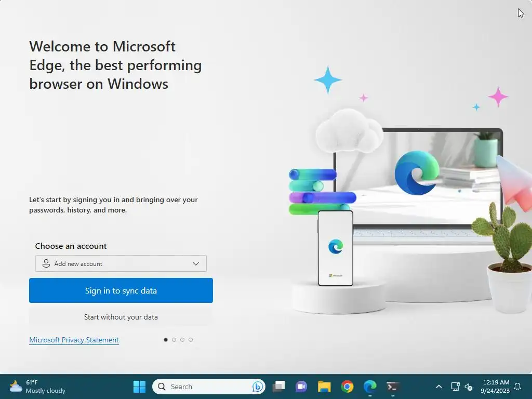The height and width of the screenshot is (399, 532).
Task: Open the Windows Start menu
Action: click(139, 387)
